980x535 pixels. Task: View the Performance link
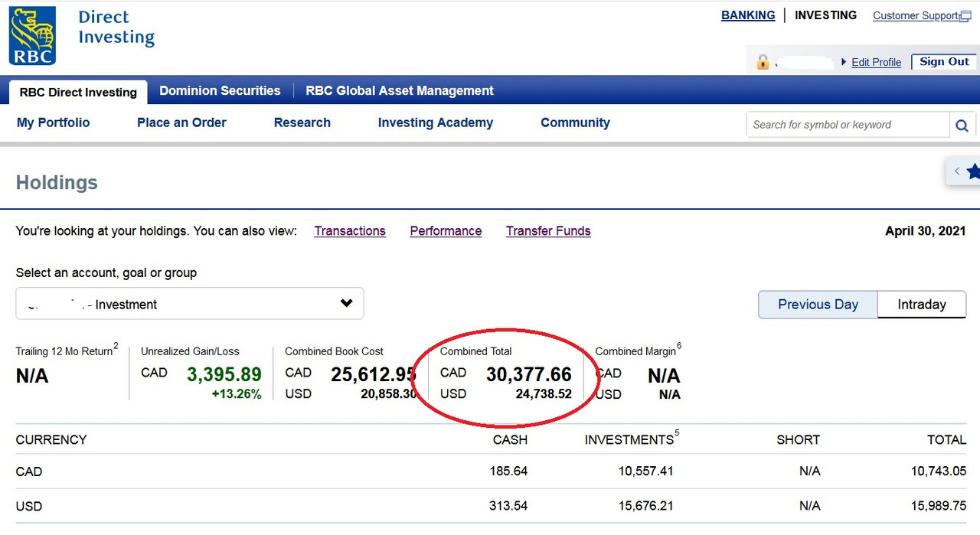[446, 231]
